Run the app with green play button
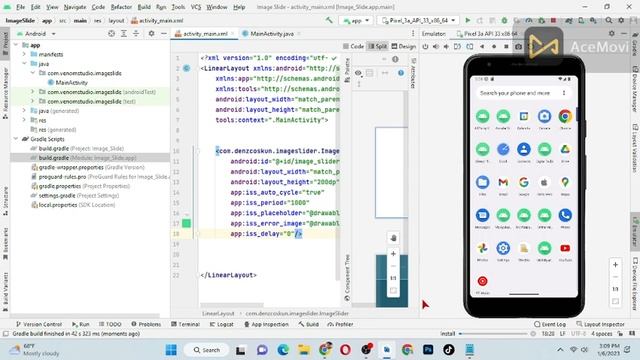This screenshot has height=360, width=640. coord(468,20)
